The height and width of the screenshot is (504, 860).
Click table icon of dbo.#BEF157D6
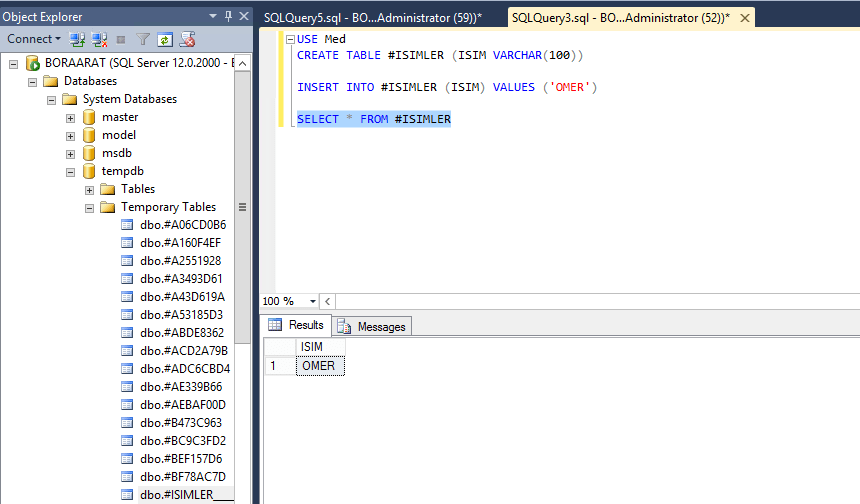127,459
